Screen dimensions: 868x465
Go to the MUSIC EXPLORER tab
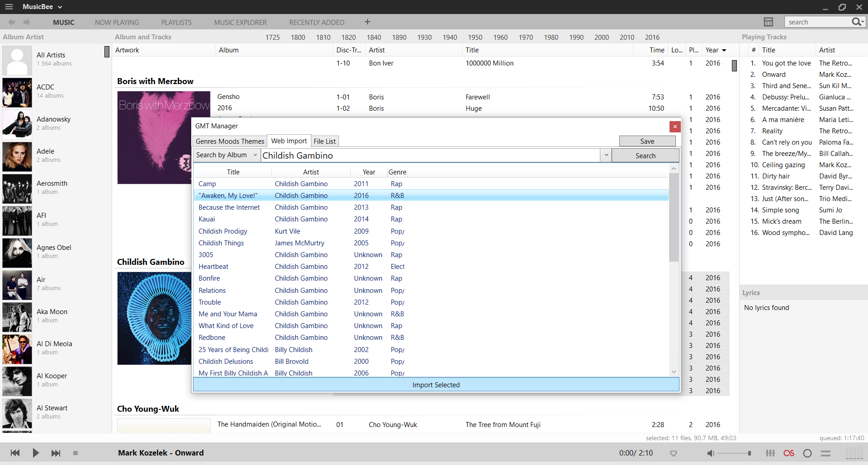click(x=241, y=22)
